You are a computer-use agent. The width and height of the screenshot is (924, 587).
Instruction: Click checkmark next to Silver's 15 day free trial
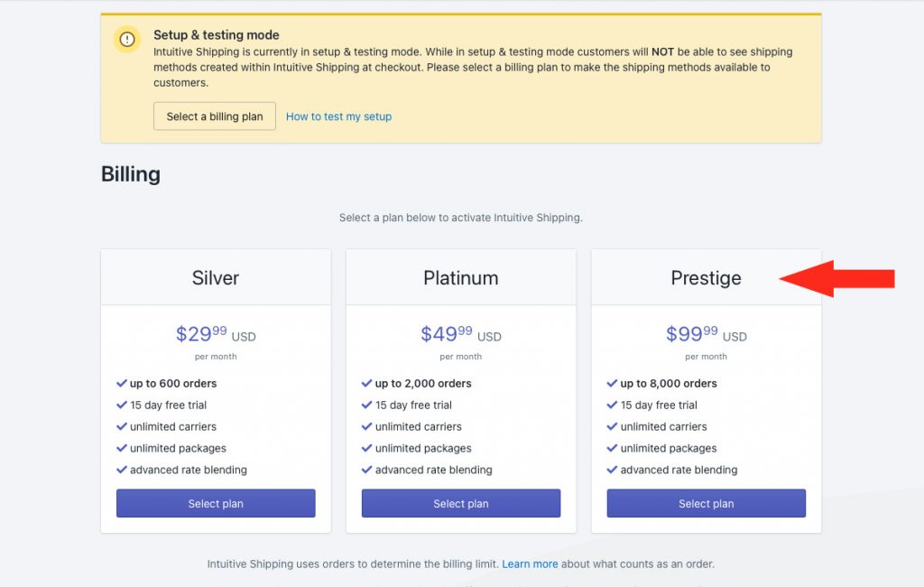122,405
